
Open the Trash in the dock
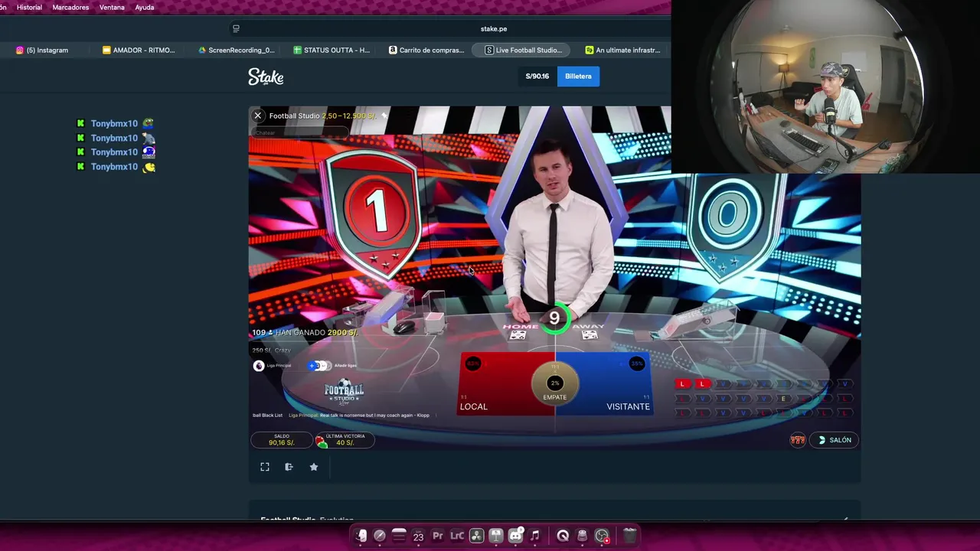[629, 536]
